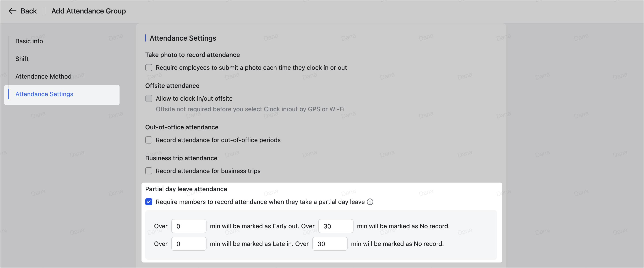This screenshot has height=268, width=644.
Task: Enable photo submission when clocking in or out
Action: click(x=149, y=67)
